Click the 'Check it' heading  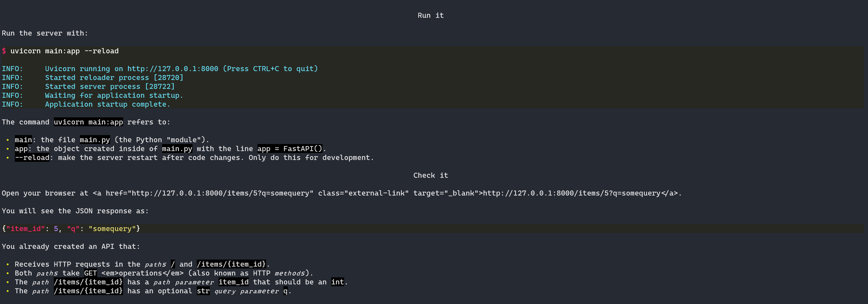430,175
